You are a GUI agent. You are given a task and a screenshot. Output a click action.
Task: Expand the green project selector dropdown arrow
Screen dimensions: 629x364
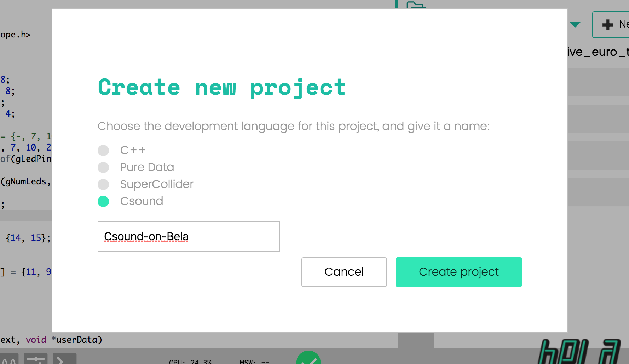(x=575, y=24)
